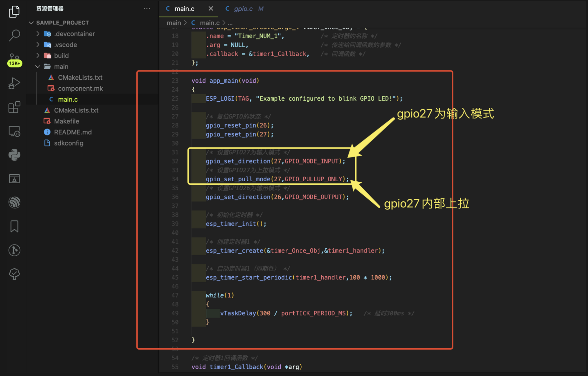Click GPIO_PULLUP_ONLY in line 34

pos(313,179)
